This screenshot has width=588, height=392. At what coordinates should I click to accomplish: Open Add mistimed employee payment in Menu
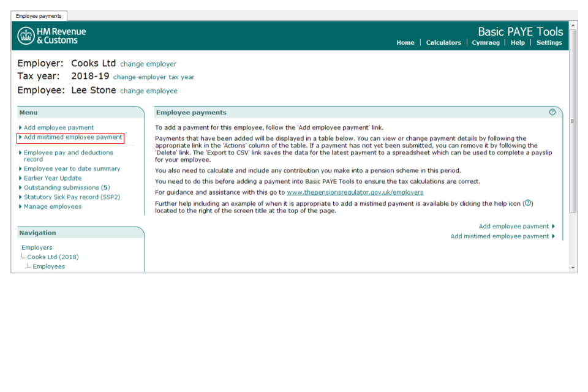pos(73,137)
